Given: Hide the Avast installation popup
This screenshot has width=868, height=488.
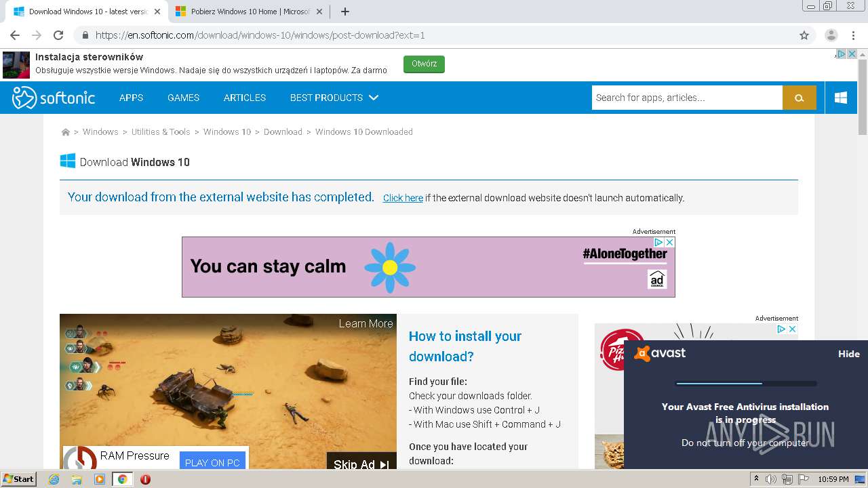Looking at the screenshot, I should (x=848, y=354).
